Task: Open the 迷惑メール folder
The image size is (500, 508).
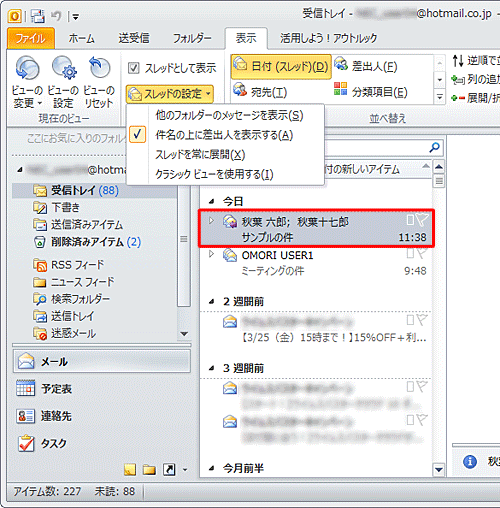Action: pos(73,333)
